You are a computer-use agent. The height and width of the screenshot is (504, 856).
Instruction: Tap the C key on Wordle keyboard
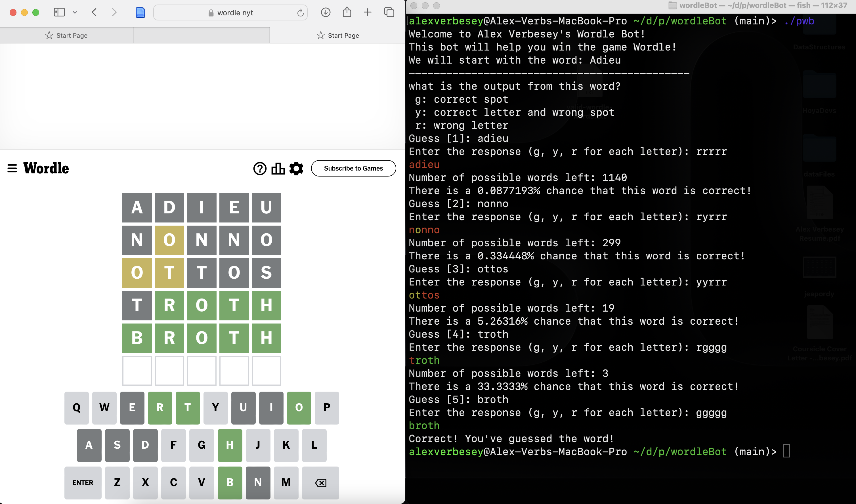(174, 483)
